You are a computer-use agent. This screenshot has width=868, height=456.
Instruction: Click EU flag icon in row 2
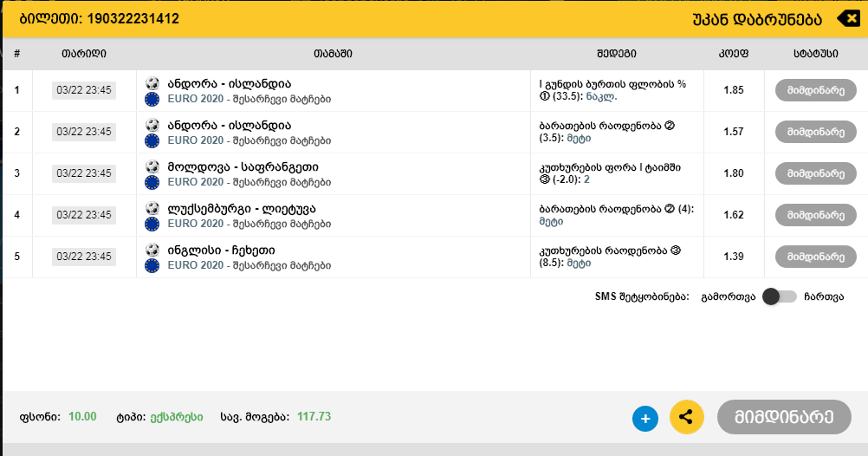click(x=152, y=140)
